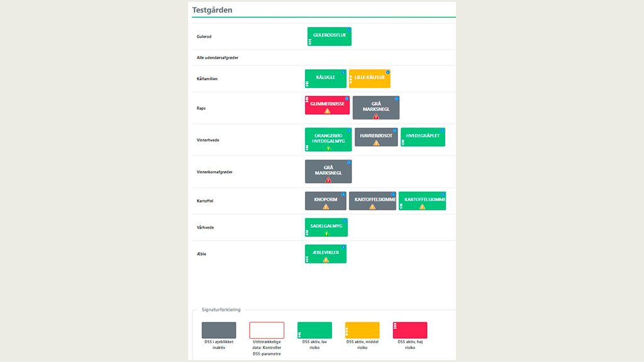Click green warning icon on Orangerød Hvedegalmyg tile

coord(328,148)
